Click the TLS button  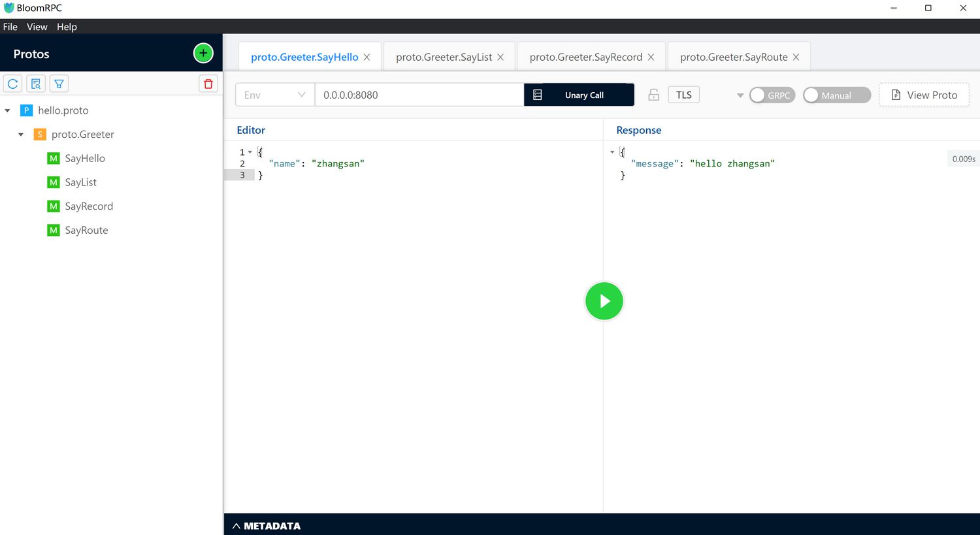coord(684,95)
